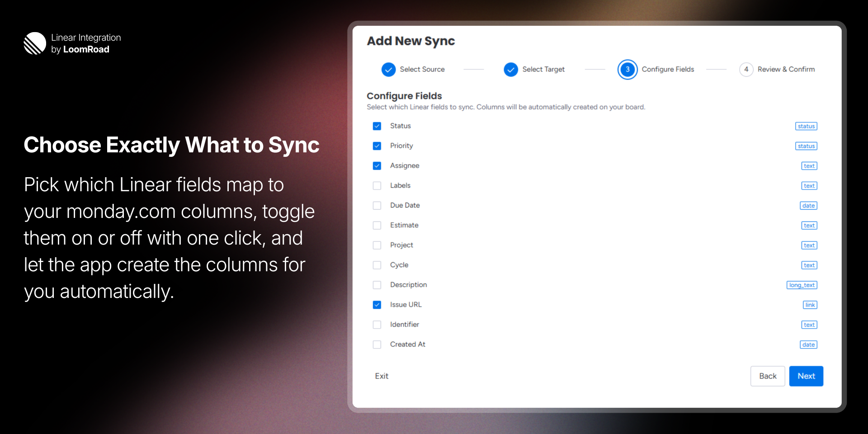Click the status tag beside Priority
868x434 pixels.
806,146
